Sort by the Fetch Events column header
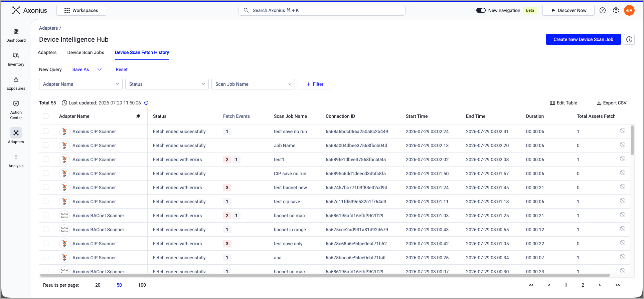The height and width of the screenshot is (299, 644). point(236,116)
